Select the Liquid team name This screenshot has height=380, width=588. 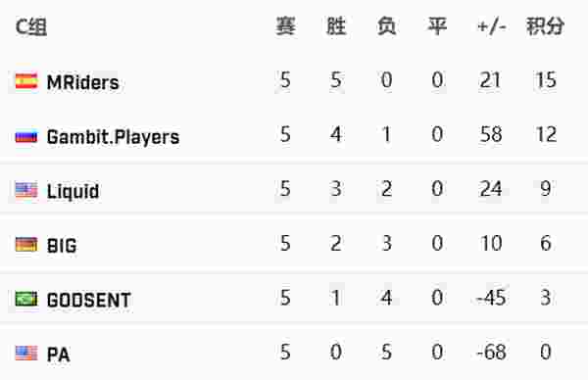pyautogui.click(x=73, y=191)
